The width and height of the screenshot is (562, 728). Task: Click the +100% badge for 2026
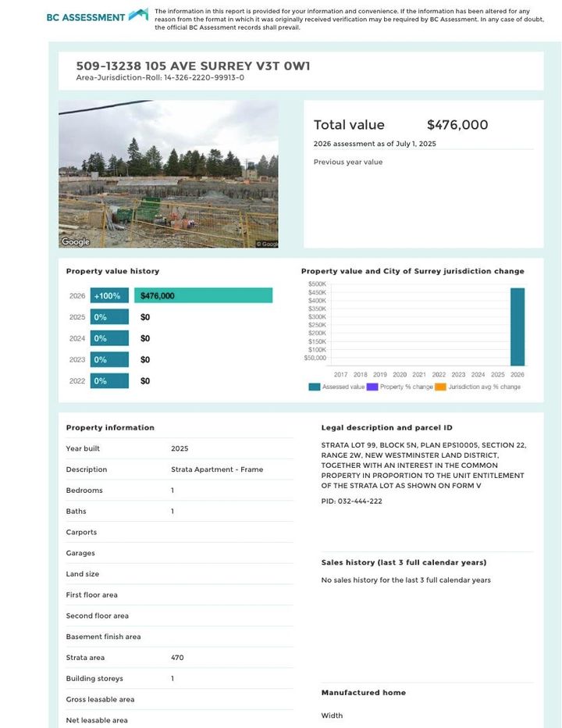click(x=109, y=296)
